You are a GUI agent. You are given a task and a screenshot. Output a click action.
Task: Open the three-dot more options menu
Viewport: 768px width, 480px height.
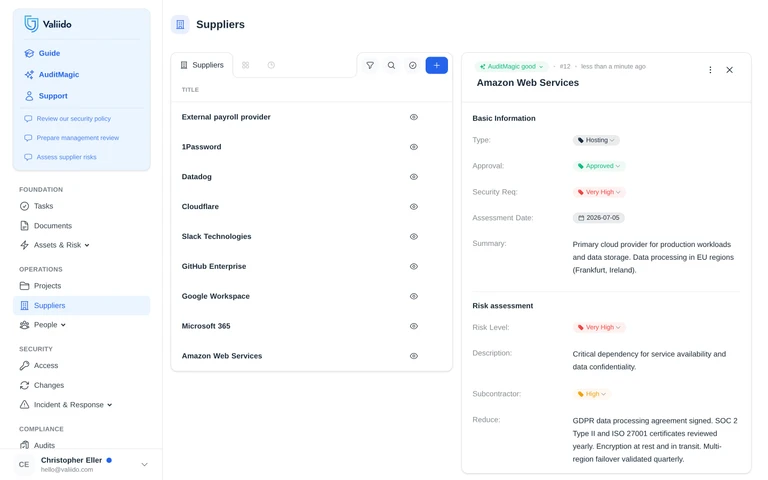click(x=710, y=70)
